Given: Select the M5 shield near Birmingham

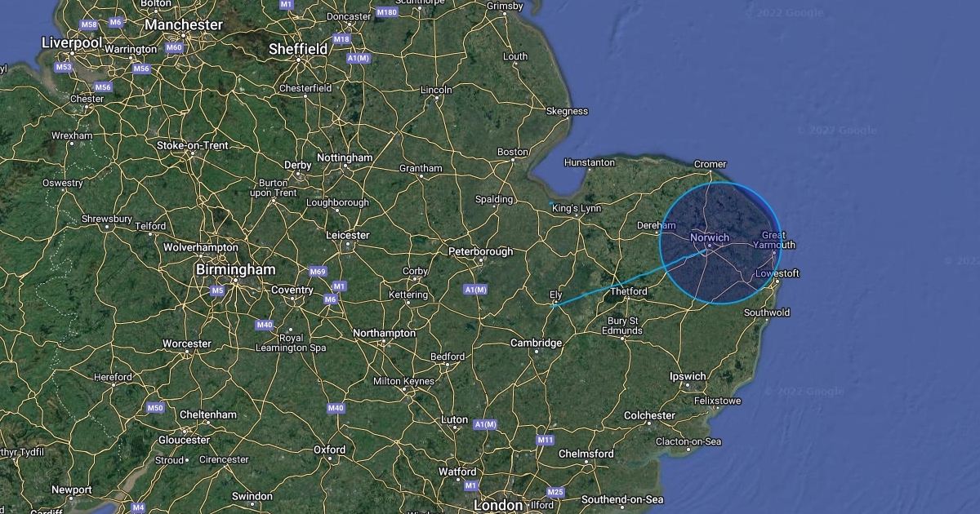Looking at the screenshot, I should pos(217,290).
